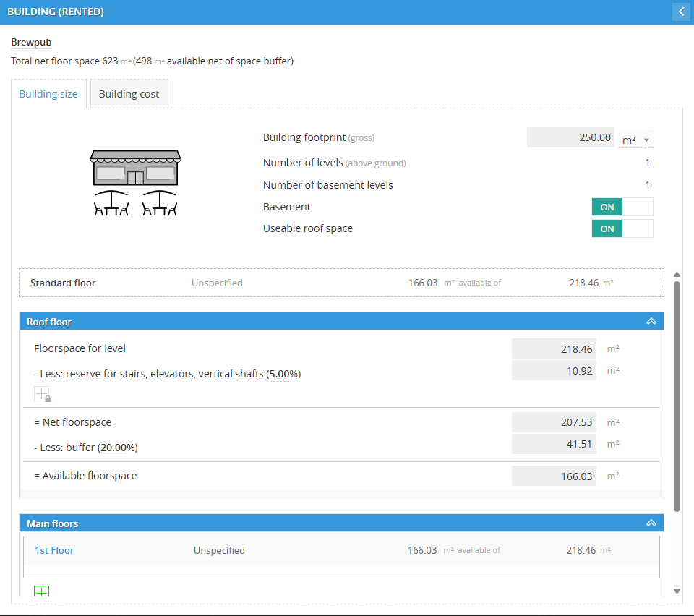Click the brewpub building illustration
Viewport: 694px width, 616px height.
(x=135, y=183)
